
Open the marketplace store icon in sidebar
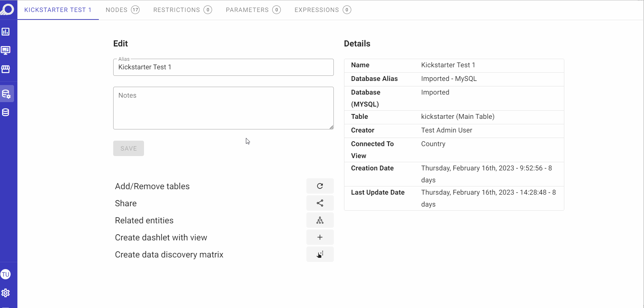tap(6, 69)
